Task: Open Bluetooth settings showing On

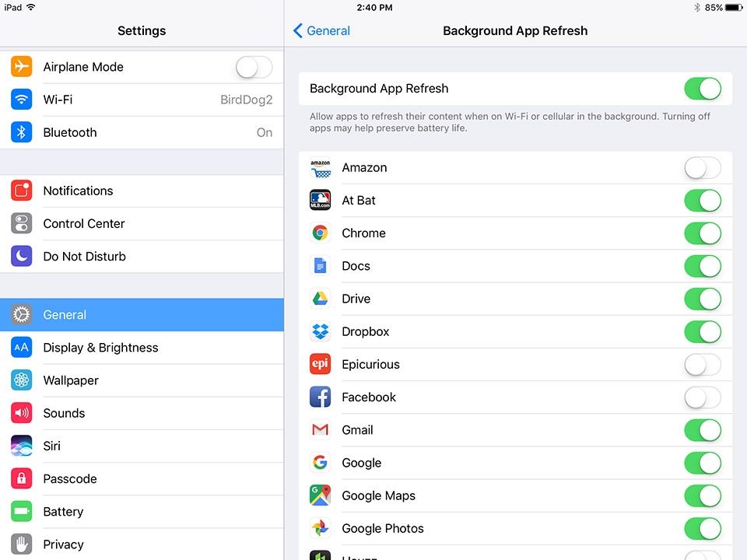Action: (x=265, y=132)
